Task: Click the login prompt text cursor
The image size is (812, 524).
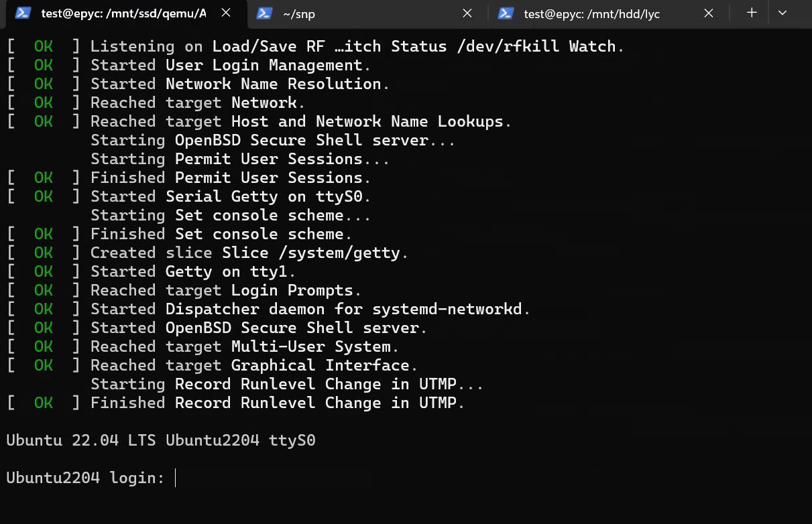Action: pos(176,478)
